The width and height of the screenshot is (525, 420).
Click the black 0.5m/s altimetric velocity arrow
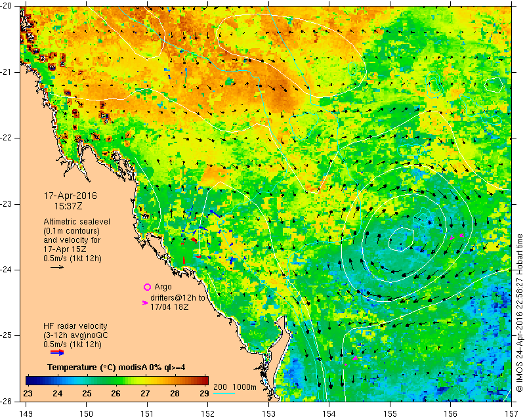pyautogui.click(x=57, y=267)
